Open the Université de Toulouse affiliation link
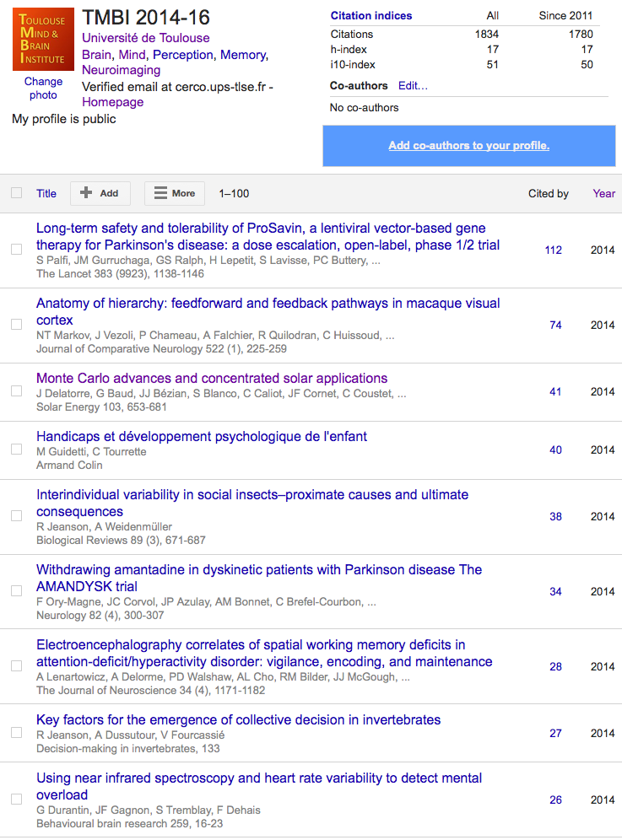The width and height of the screenshot is (622, 840). pyautogui.click(x=145, y=38)
